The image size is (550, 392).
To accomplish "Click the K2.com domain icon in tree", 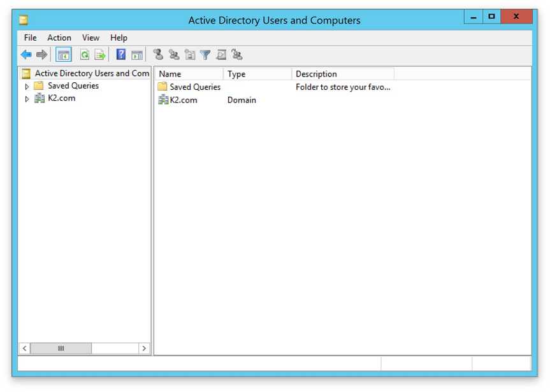I will (x=40, y=98).
